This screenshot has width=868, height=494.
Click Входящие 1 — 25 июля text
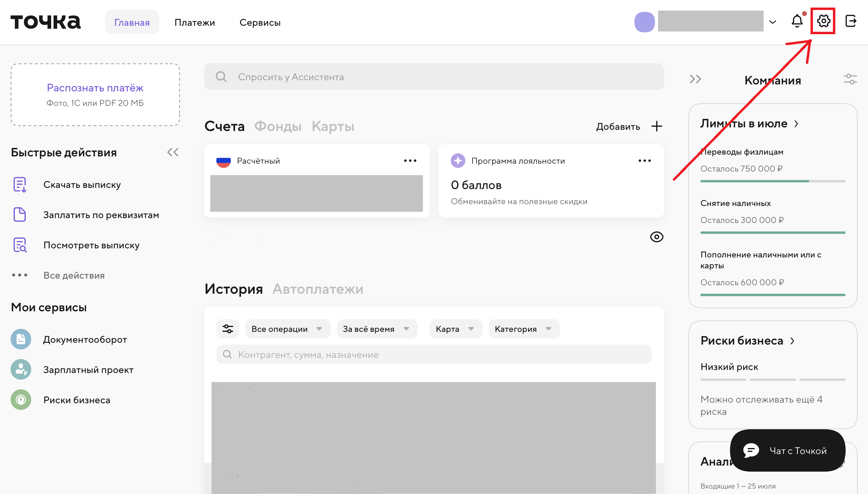[738, 486]
